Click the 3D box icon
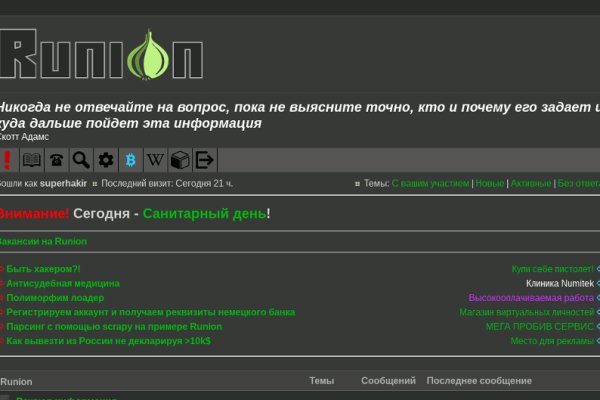Screen dimensions: 600x400 point(180,160)
